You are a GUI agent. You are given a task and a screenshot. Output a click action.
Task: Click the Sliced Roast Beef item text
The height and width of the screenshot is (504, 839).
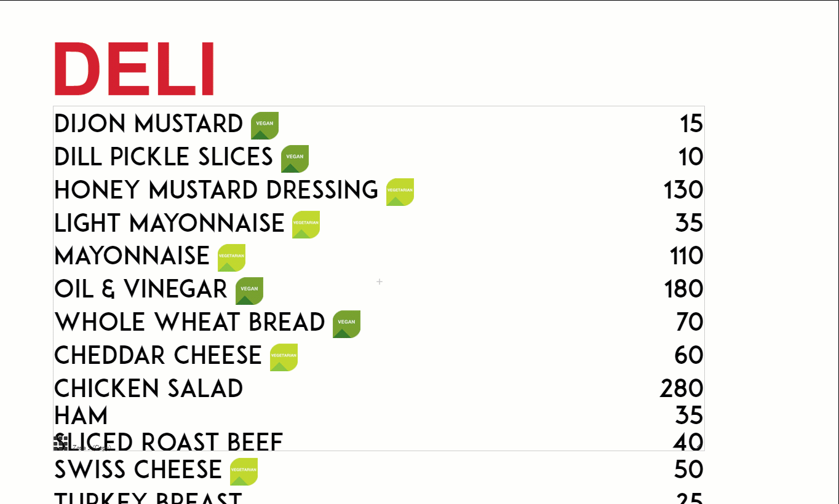click(169, 441)
